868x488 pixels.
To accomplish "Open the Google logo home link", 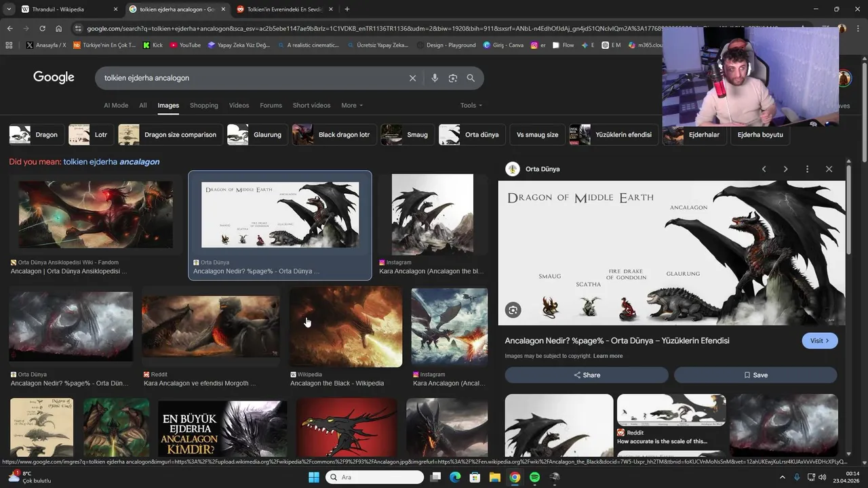I will 54,77.
